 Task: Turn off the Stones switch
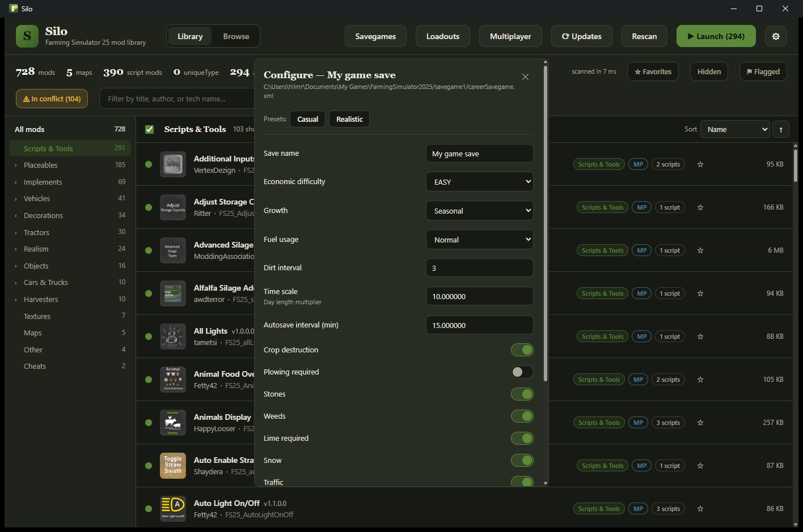click(x=522, y=394)
